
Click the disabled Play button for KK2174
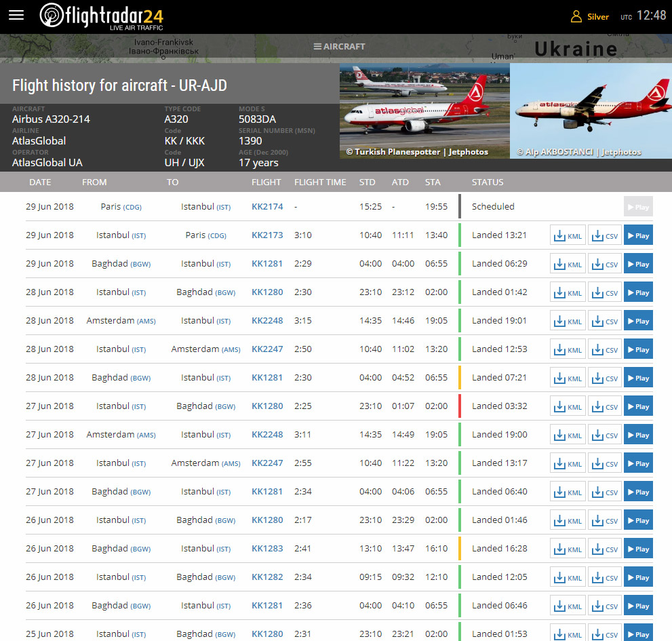[638, 207]
